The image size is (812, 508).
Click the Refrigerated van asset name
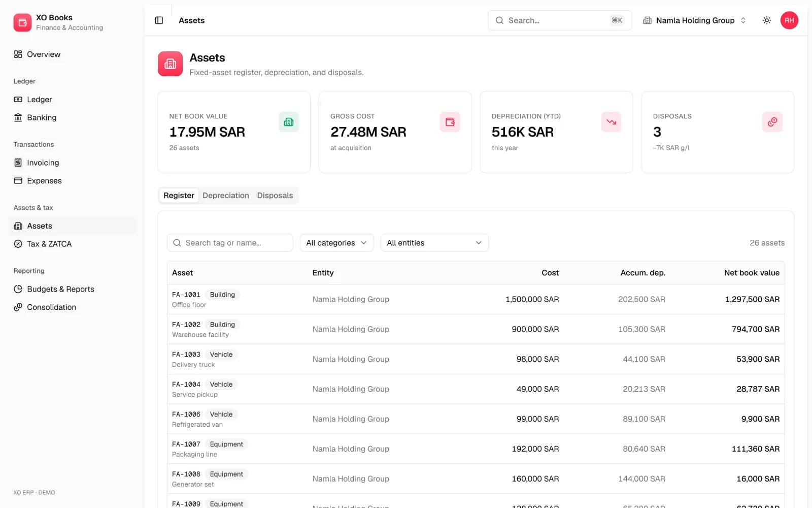coord(197,425)
